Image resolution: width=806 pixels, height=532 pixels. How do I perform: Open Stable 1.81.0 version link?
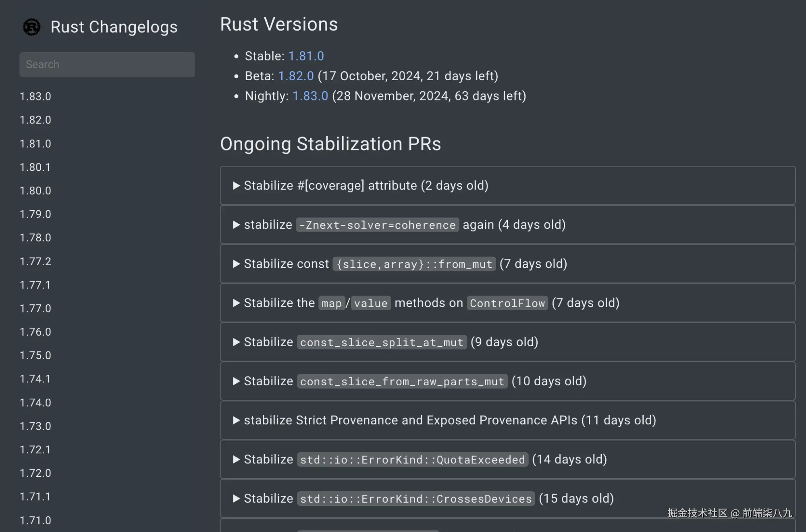[x=306, y=56]
